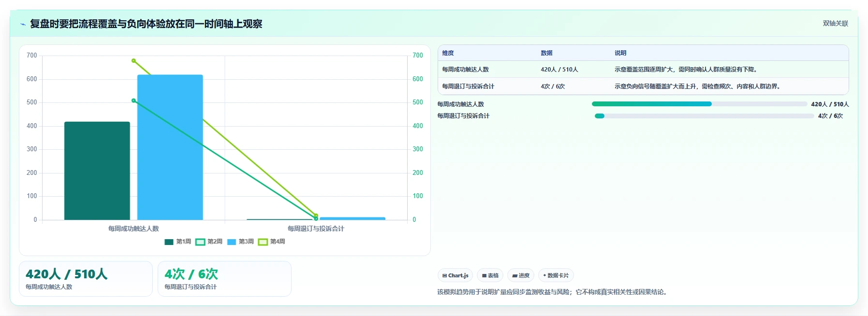This screenshot has height=316, width=868.
Task: Click the 420人 / 510人 stat card
Action: pos(86,279)
